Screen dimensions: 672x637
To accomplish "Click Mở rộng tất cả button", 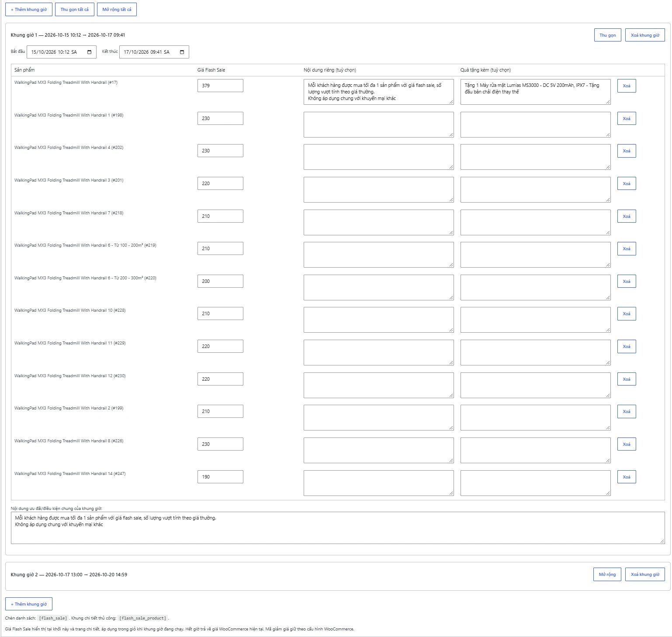I will [x=117, y=9].
